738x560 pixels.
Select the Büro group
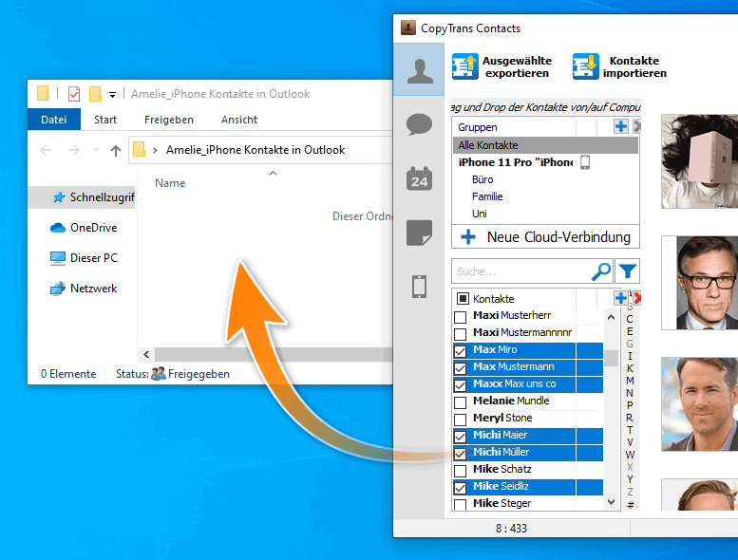click(x=483, y=179)
